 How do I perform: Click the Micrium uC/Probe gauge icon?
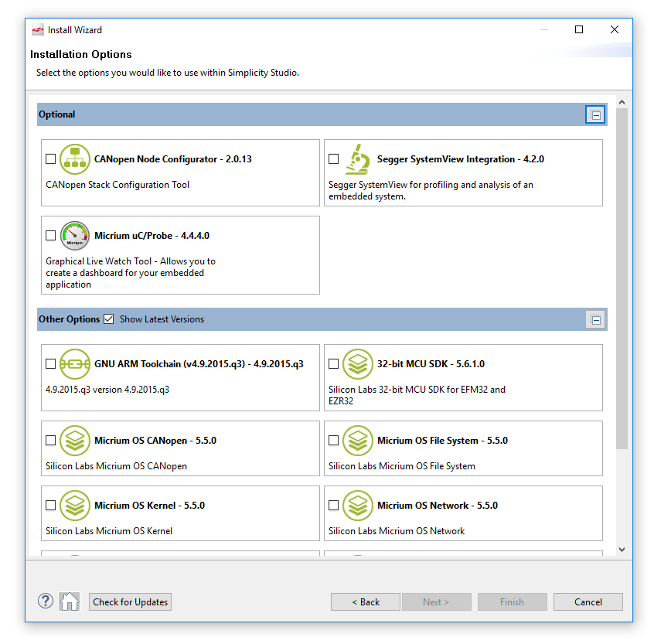(x=75, y=236)
